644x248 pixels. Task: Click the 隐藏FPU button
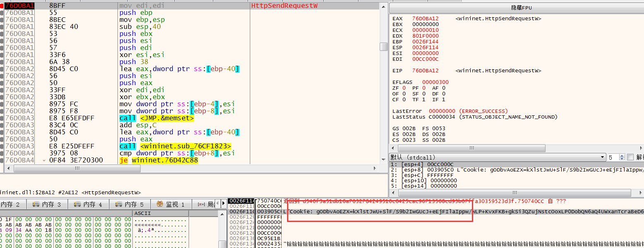click(x=516, y=8)
